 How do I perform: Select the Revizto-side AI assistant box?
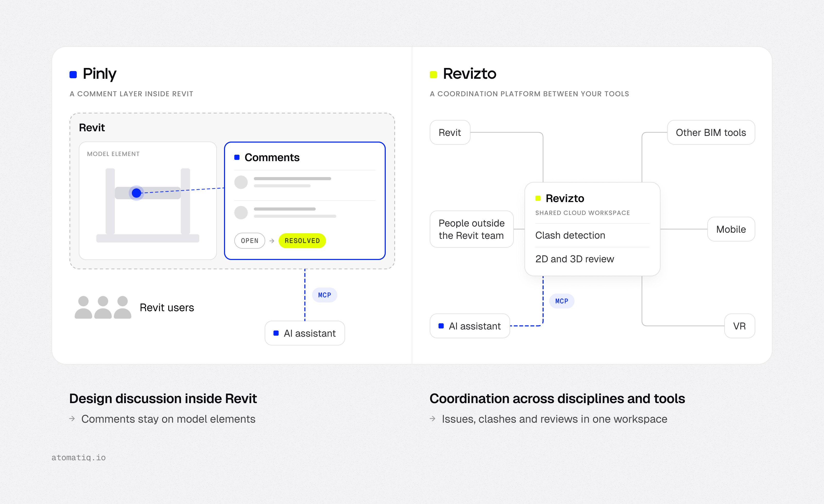470,326
